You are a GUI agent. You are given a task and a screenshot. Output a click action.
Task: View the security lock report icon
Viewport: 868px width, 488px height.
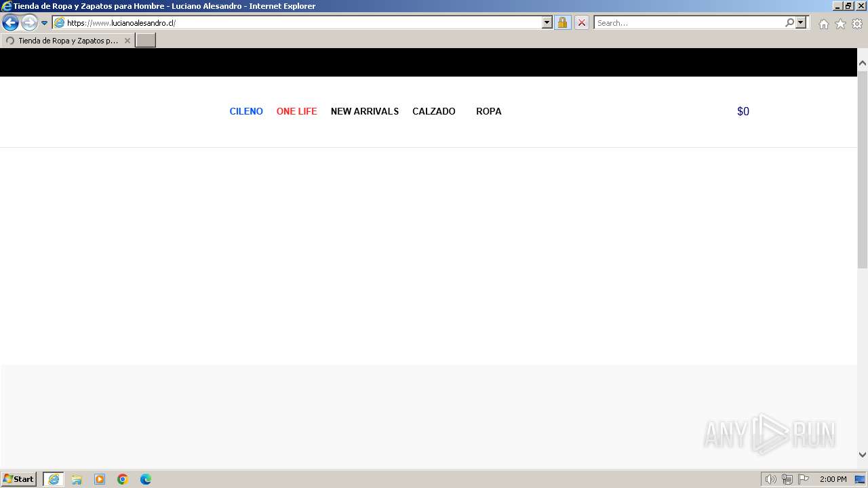point(562,22)
